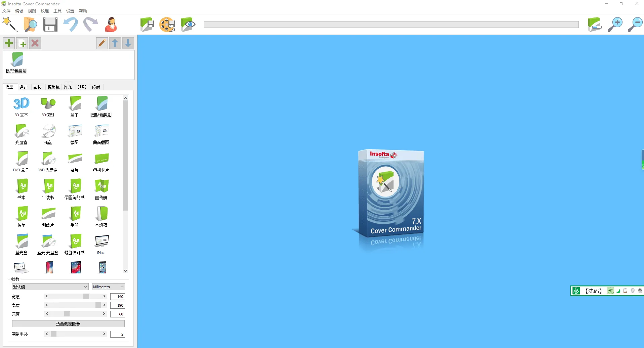
Task: Open the 默认值 preset dropdown
Action: click(50, 287)
